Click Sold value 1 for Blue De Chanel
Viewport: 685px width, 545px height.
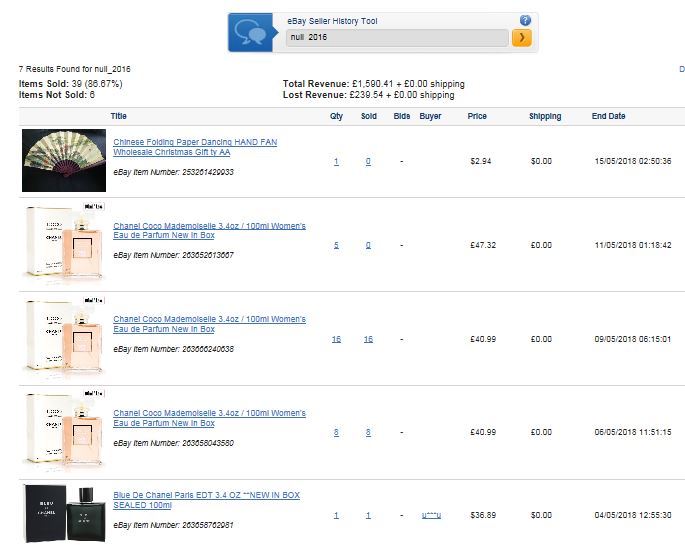pos(368,515)
